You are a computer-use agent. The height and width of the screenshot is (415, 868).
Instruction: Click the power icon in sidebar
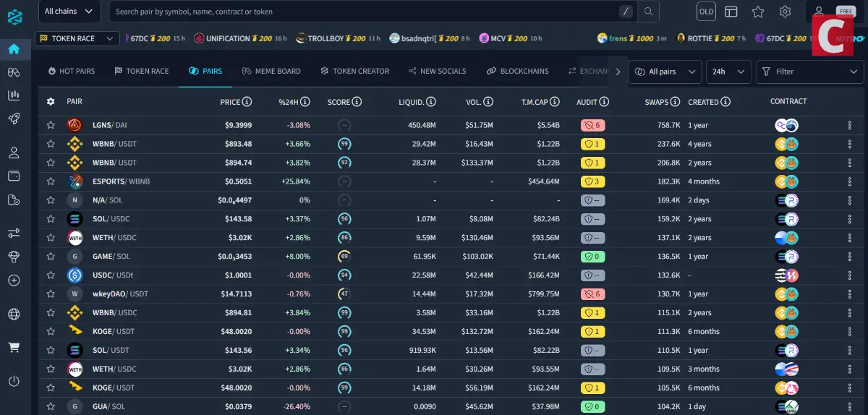pos(14,381)
